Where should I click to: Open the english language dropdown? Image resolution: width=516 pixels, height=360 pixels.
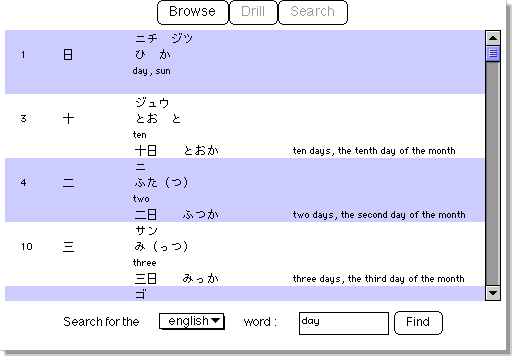click(192, 321)
